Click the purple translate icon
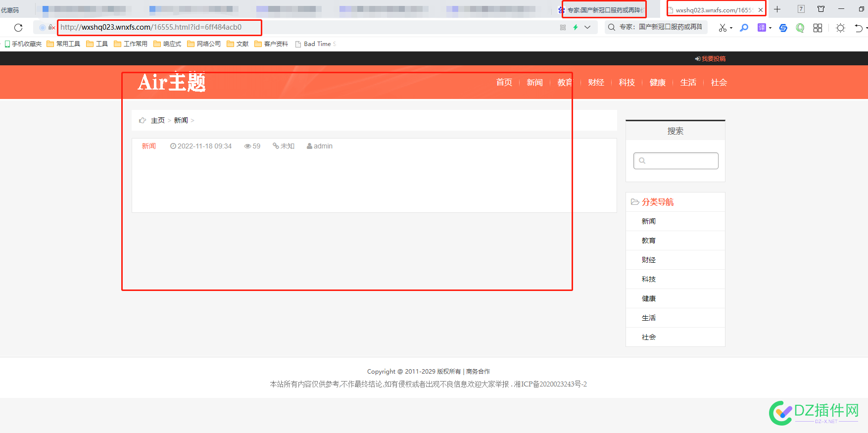The width and height of the screenshot is (868, 433). (x=762, y=28)
